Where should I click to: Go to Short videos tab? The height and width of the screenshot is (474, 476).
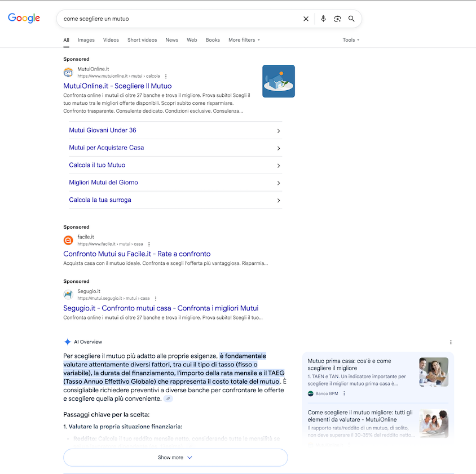tap(142, 40)
